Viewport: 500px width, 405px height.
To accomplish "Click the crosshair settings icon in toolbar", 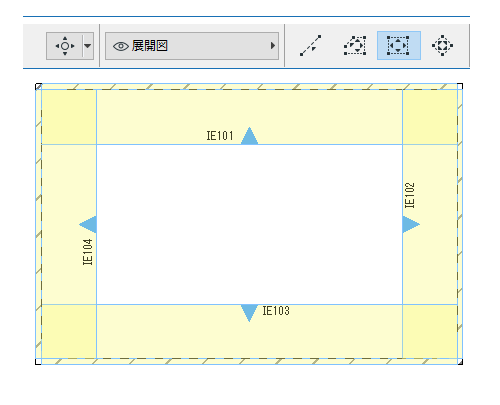I will click(x=65, y=46).
